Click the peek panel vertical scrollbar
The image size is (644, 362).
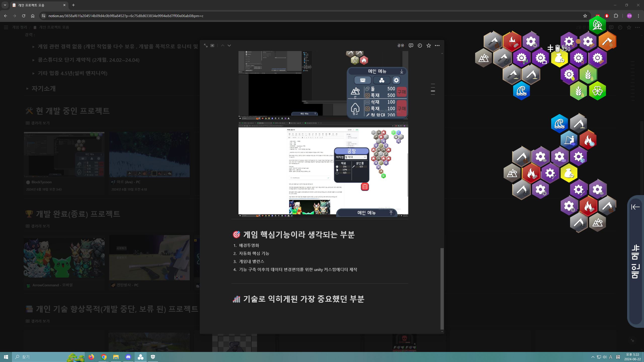(x=442, y=289)
